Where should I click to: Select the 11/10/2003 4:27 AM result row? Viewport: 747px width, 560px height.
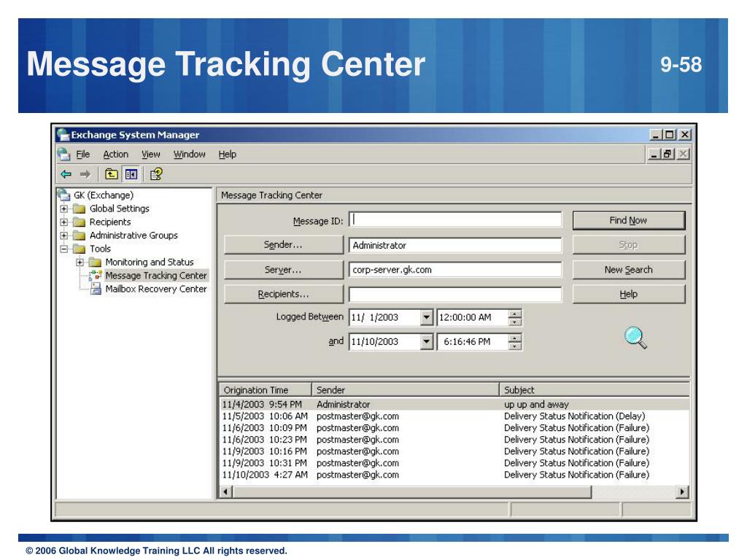454,475
